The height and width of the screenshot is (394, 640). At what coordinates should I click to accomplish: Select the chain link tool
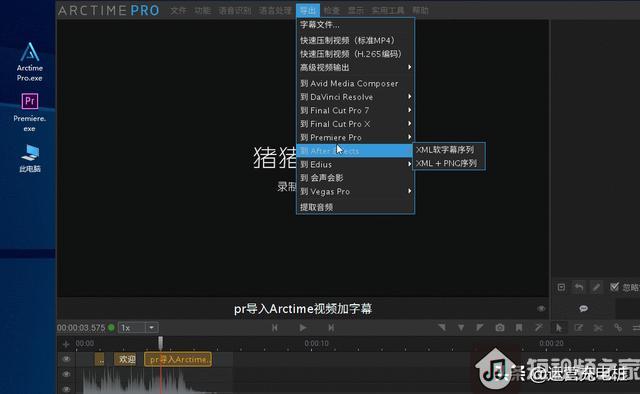click(x=618, y=327)
